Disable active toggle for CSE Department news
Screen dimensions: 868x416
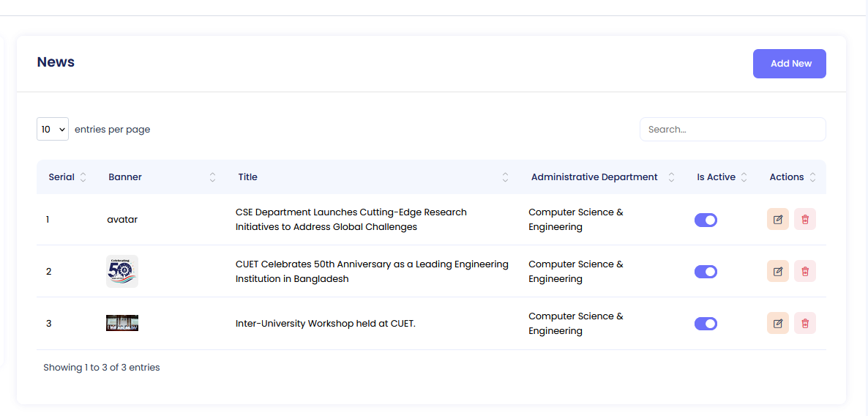(x=706, y=220)
